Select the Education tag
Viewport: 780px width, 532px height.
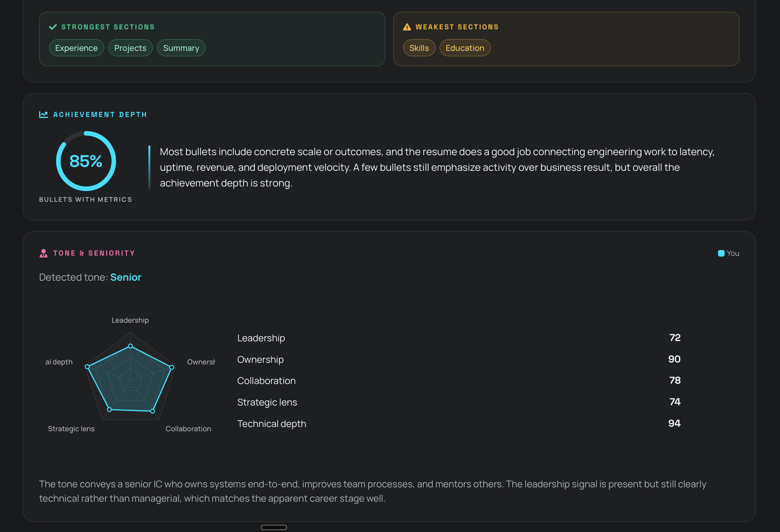(x=465, y=48)
